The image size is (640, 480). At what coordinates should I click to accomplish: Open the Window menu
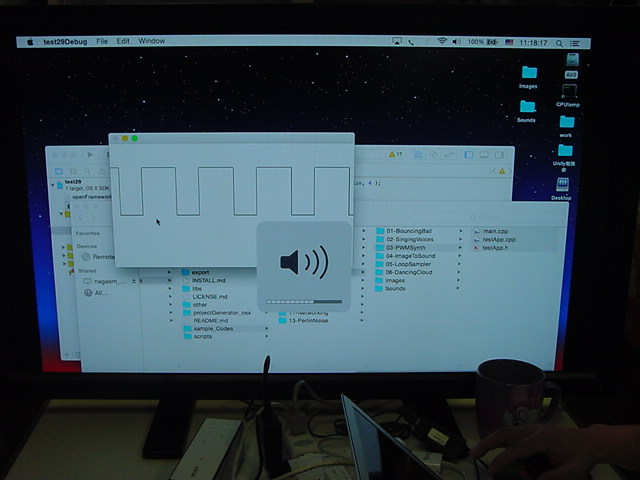[151, 41]
